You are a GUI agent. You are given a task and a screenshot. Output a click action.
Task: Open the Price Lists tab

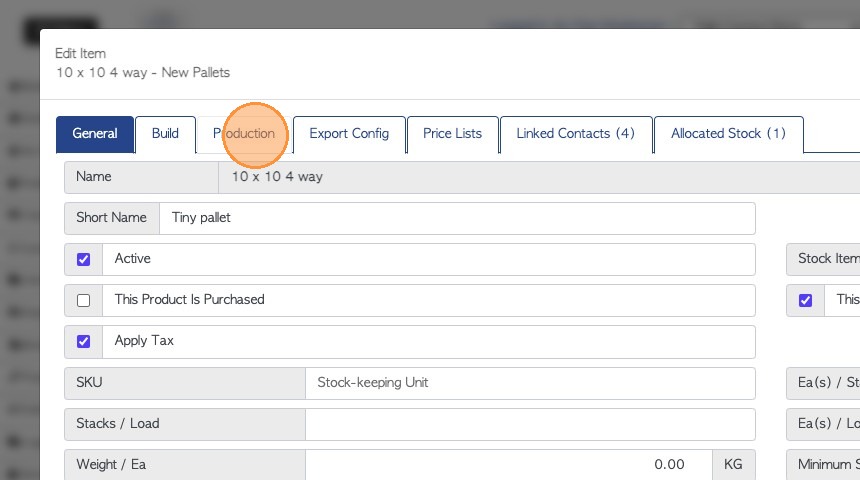click(452, 134)
